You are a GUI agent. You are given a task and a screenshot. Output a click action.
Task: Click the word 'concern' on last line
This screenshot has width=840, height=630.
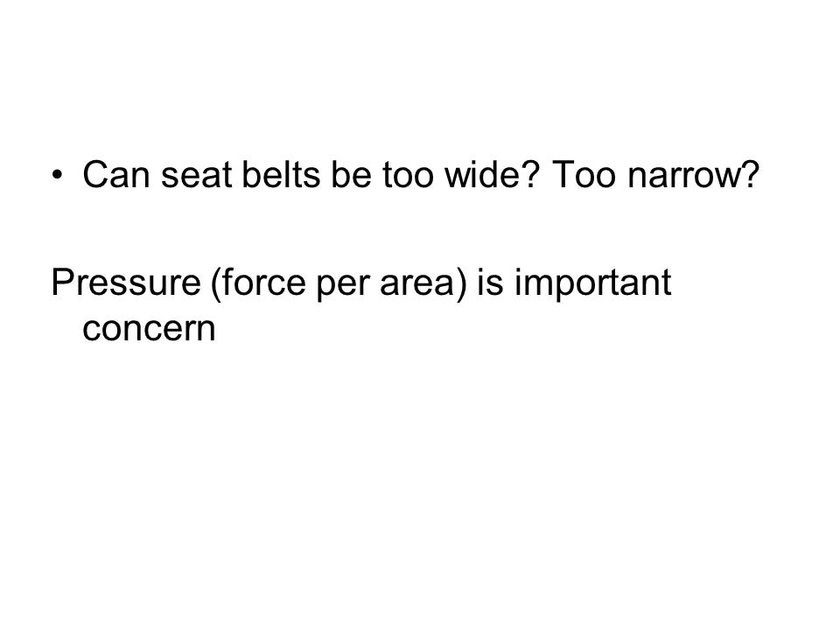[149, 329]
